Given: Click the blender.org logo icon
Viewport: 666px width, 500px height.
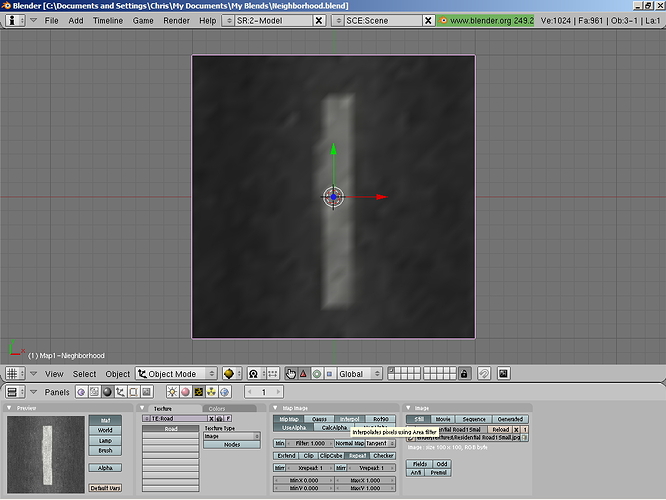Looking at the screenshot, I should [x=443, y=20].
